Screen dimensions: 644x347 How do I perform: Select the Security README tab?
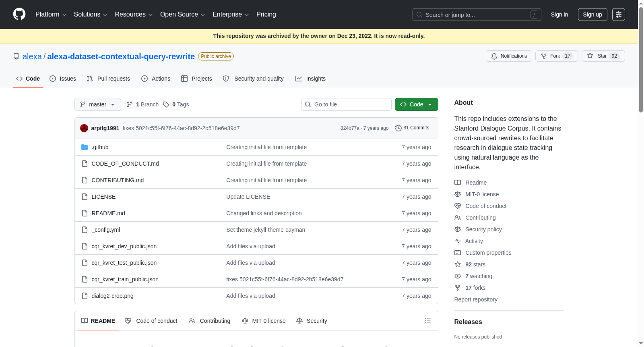(312, 321)
